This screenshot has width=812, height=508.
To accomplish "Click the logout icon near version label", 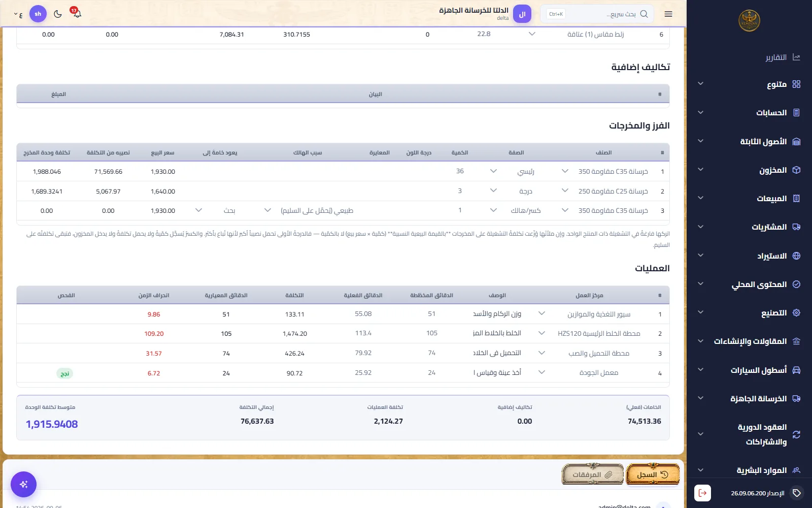I will pyautogui.click(x=702, y=493).
